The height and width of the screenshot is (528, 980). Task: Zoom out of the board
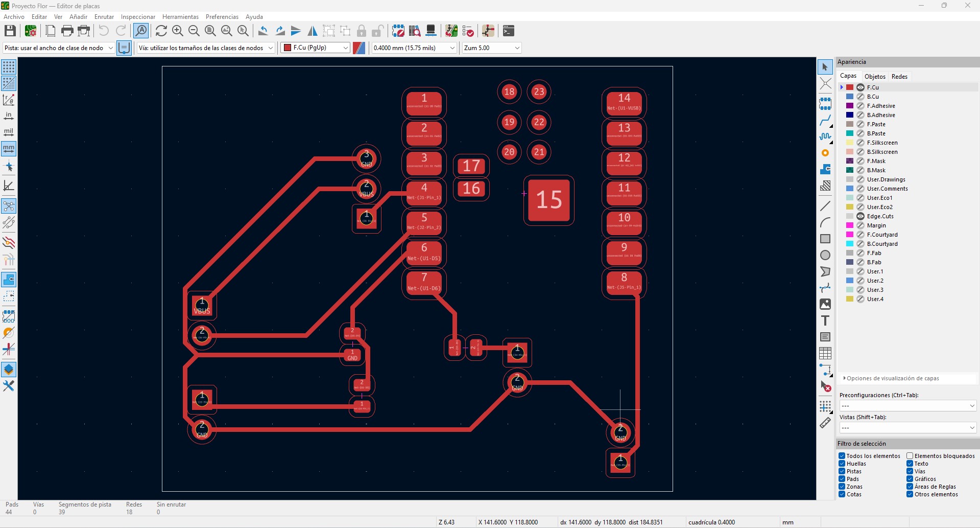[194, 31]
